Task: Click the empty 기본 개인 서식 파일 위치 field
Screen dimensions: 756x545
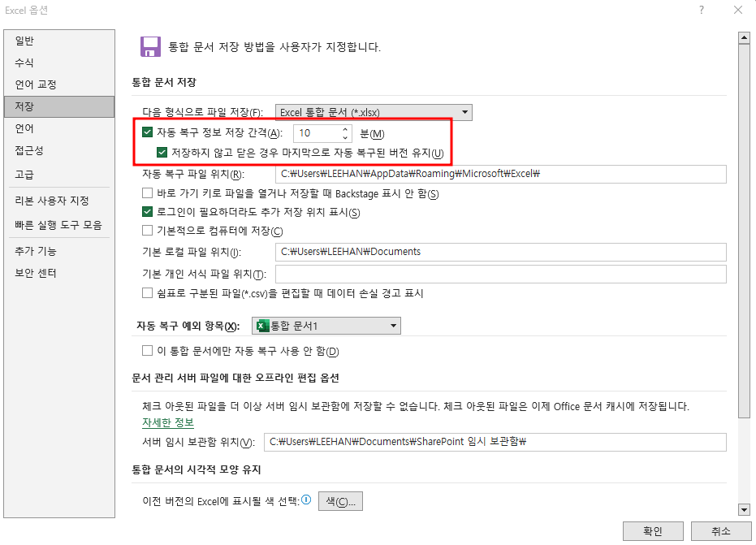Action: (501, 274)
